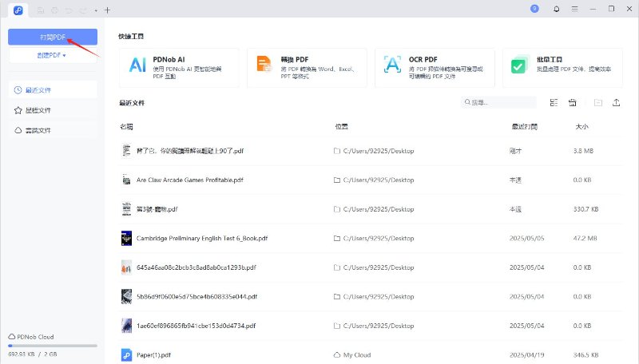Open the 第3號-寵物.pdf file

[157, 209]
